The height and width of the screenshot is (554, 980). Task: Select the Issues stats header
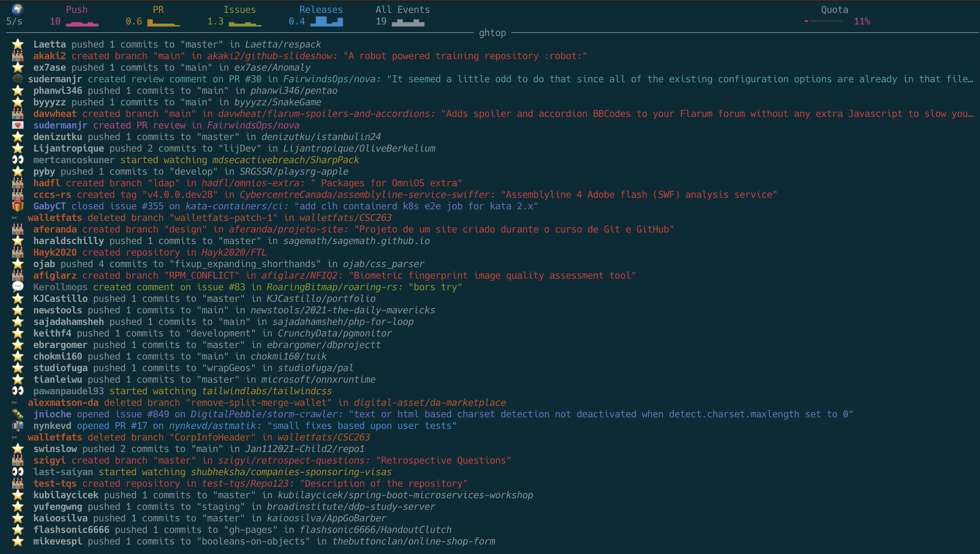tap(239, 10)
